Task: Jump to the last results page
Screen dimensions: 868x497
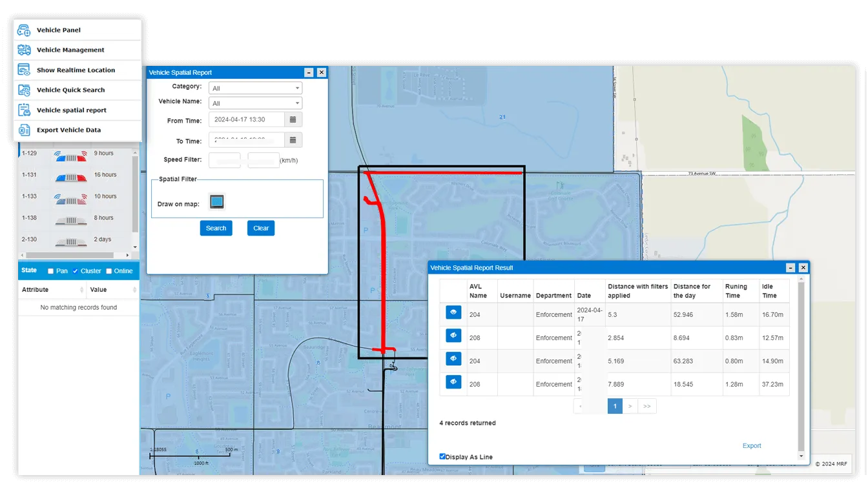Action: click(647, 406)
